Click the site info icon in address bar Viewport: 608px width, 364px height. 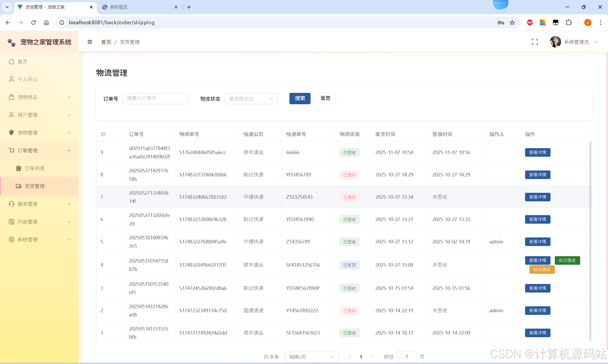[x=62, y=23]
